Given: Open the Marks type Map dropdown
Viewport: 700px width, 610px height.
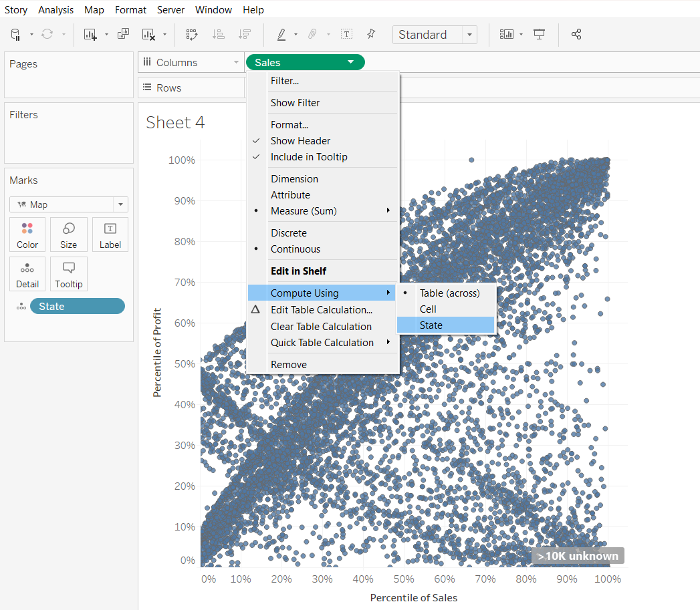Looking at the screenshot, I should [69, 204].
